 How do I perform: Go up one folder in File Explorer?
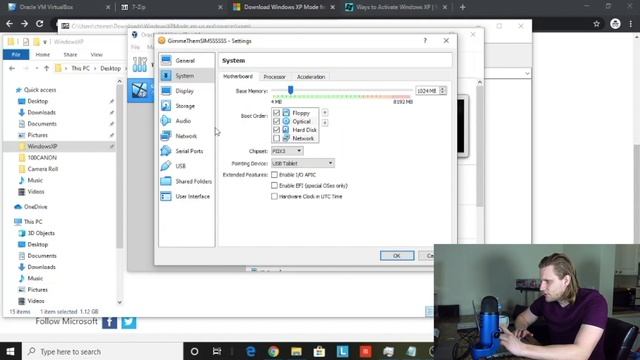pos(46,68)
